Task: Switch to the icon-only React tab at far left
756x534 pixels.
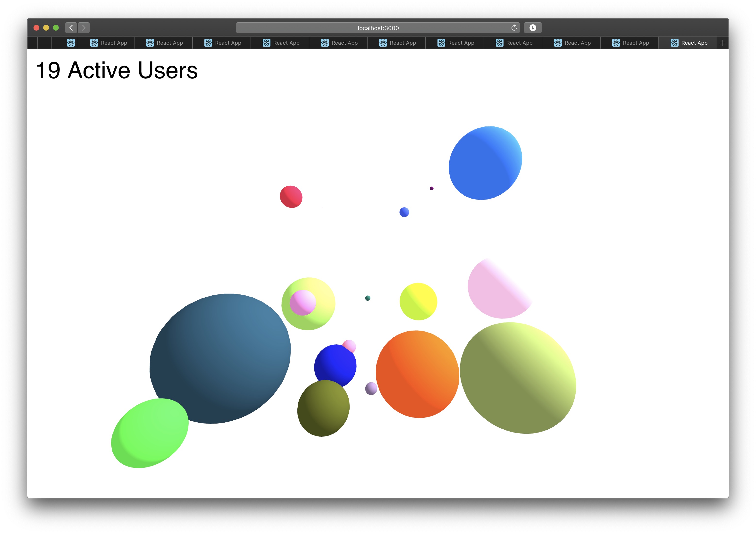Action: (71, 43)
